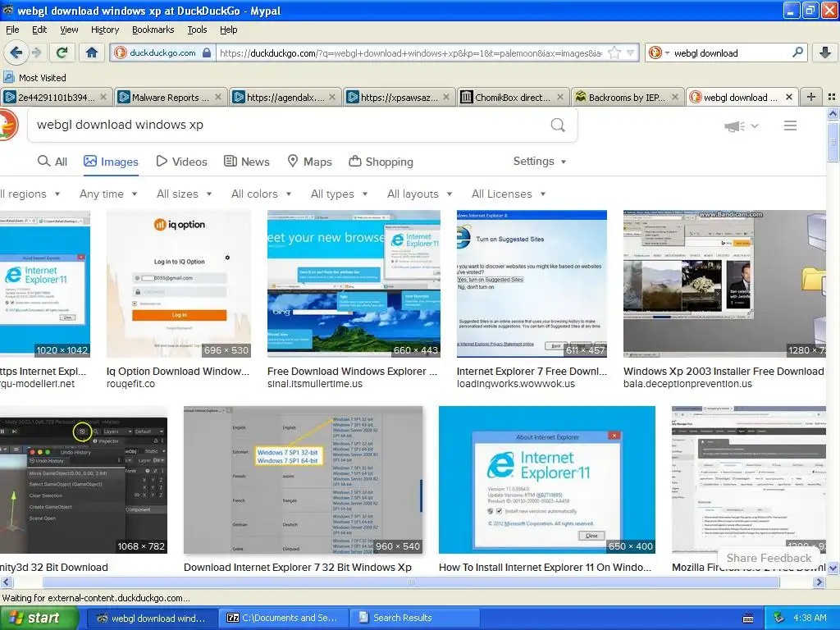Open the Downloads arrow icon in toolbar
The width and height of the screenshot is (840, 630).
(x=825, y=52)
